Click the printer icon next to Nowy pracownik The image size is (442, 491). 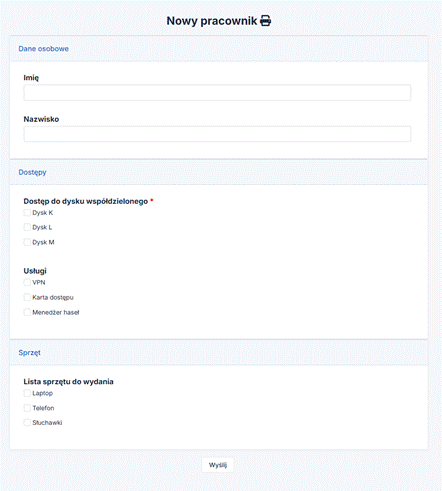[x=265, y=21]
